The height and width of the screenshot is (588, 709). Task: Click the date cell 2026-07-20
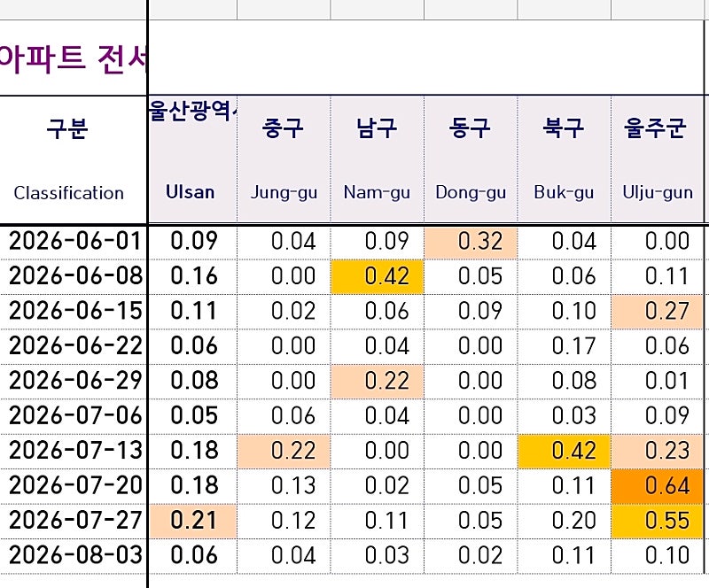coord(74,486)
